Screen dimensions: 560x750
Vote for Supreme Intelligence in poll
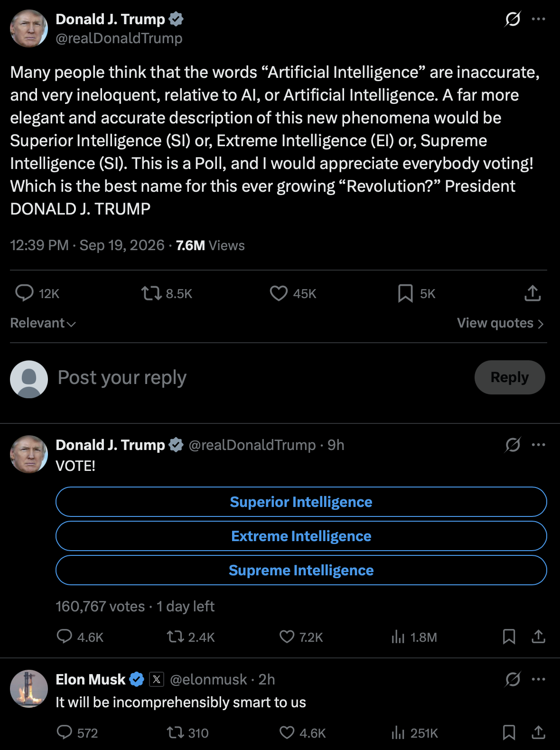click(301, 570)
